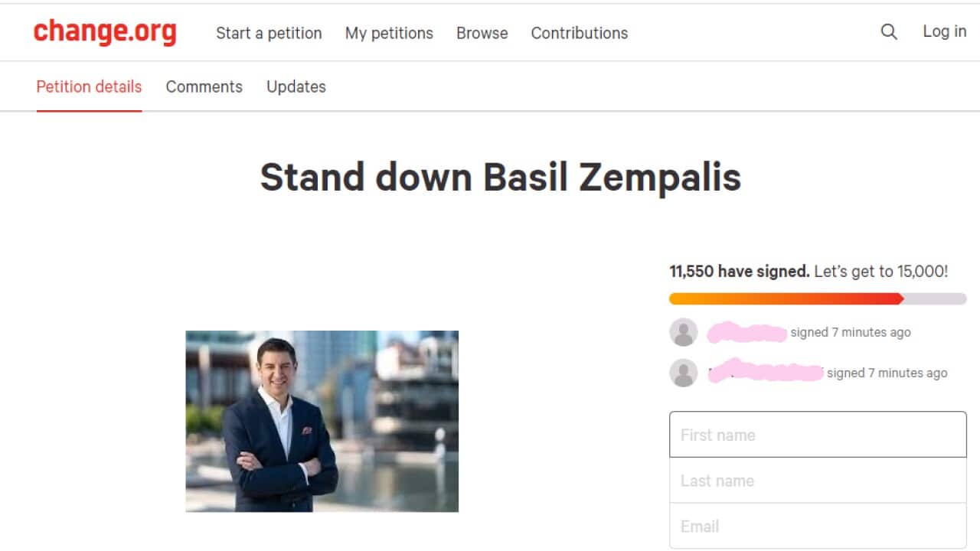Click the first signer's avatar icon

point(683,332)
